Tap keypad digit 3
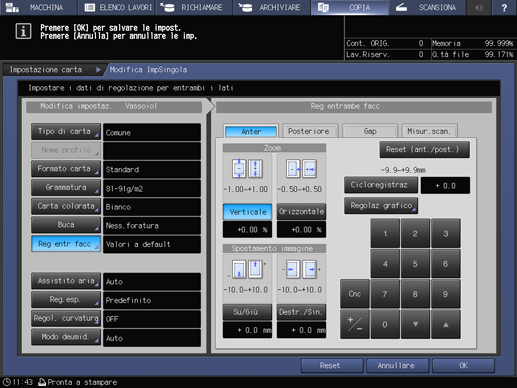Screen dimensions: 517x388 pos(446,233)
